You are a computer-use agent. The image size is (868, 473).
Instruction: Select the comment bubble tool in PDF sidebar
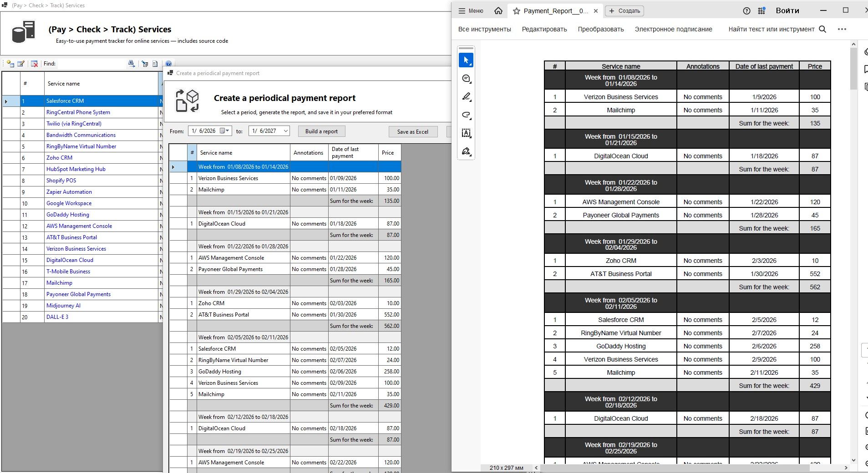(x=466, y=79)
